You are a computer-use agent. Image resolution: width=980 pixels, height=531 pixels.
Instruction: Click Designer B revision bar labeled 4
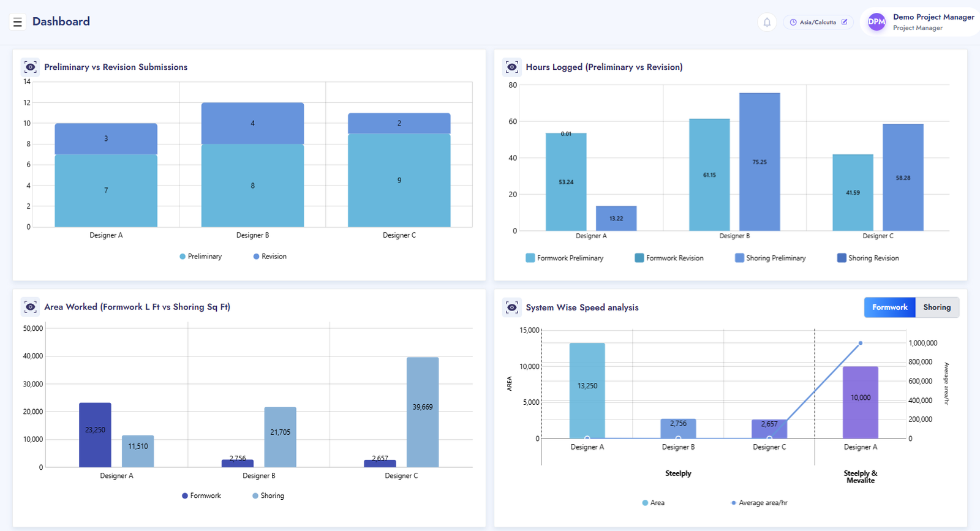point(252,124)
